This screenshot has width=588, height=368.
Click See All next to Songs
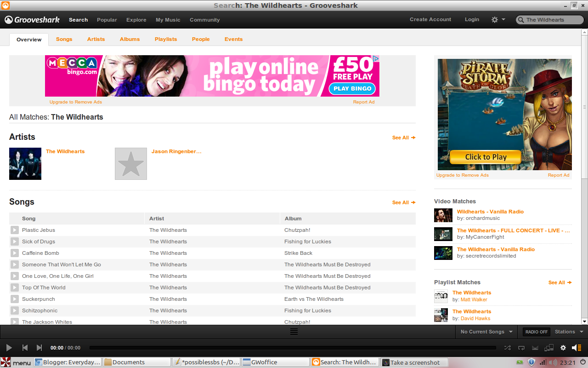click(x=404, y=202)
